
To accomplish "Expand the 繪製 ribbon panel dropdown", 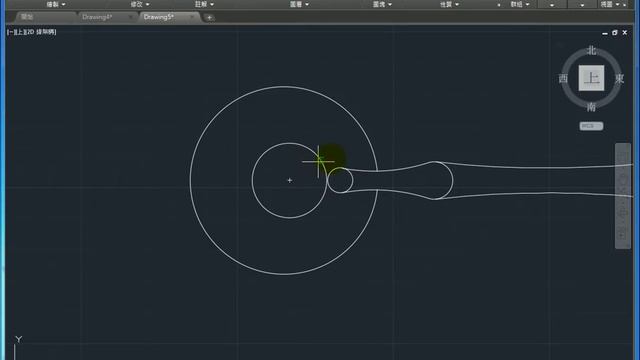I will [x=56, y=4].
